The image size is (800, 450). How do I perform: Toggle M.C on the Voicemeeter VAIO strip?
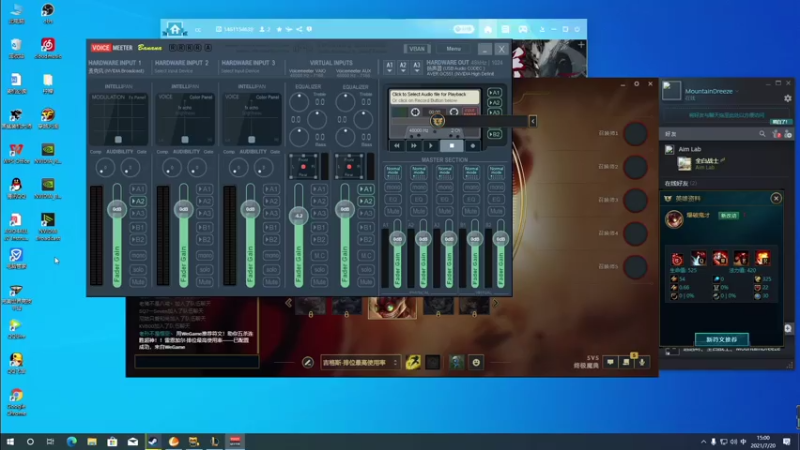point(319,255)
